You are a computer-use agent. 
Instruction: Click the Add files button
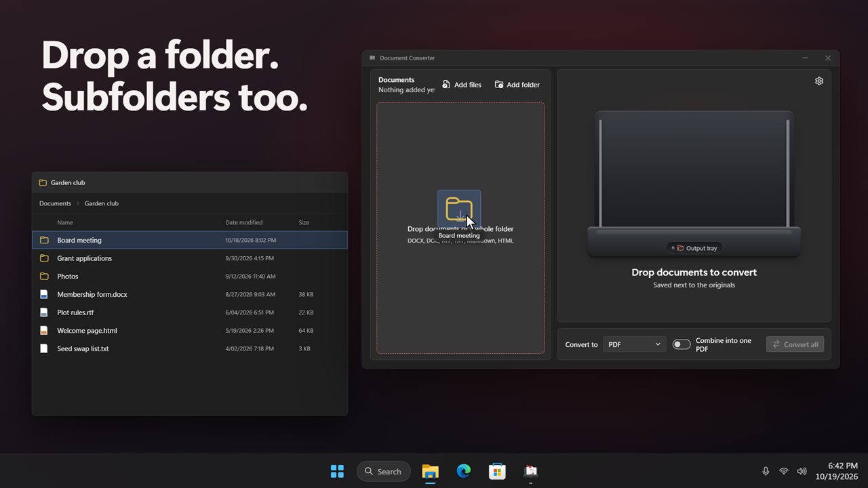pyautogui.click(x=462, y=85)
